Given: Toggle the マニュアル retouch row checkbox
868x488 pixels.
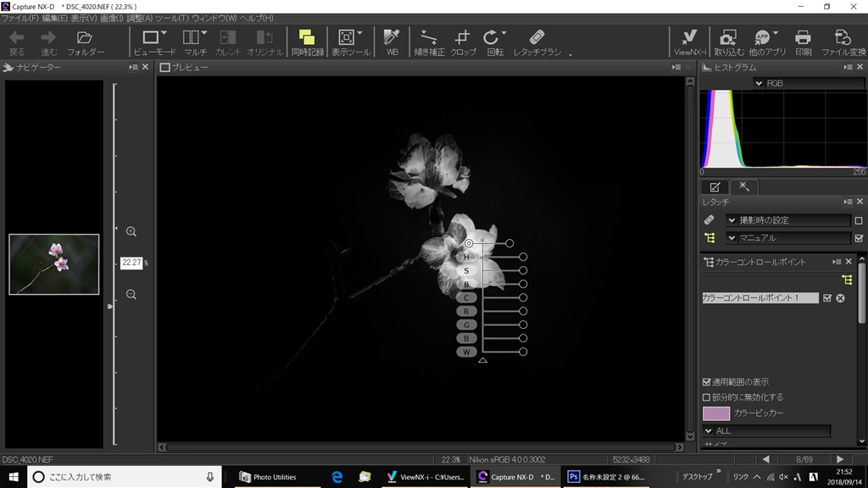Looking at the screenshot, I should [x=859, y=238].
